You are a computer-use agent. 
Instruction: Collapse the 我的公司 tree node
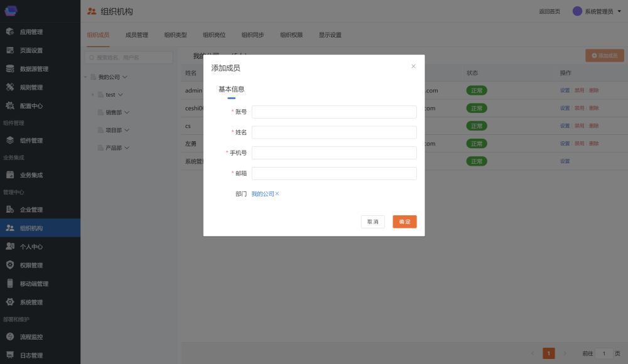pos(85,77)
